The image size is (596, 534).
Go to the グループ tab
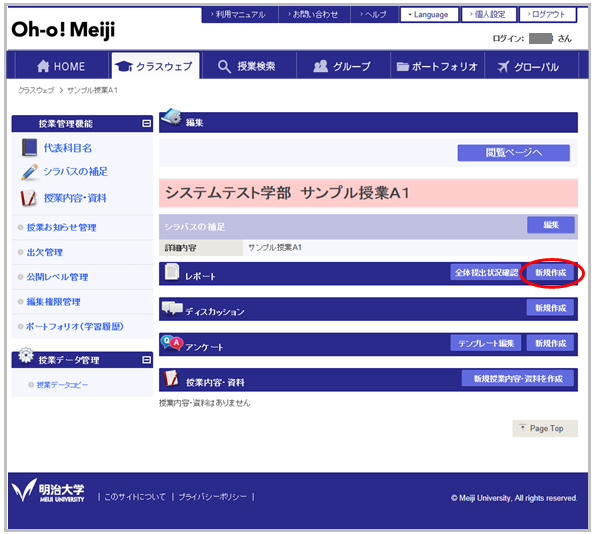[343, 66]
